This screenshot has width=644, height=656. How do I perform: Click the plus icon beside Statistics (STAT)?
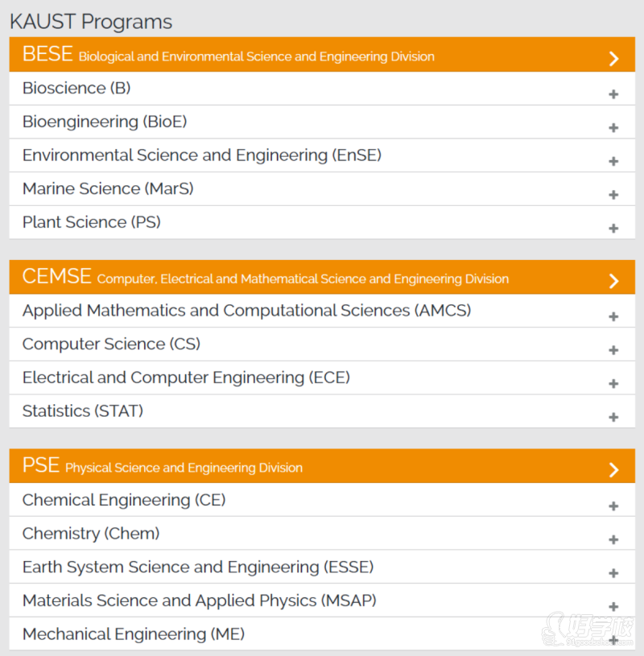pos(613,417)
